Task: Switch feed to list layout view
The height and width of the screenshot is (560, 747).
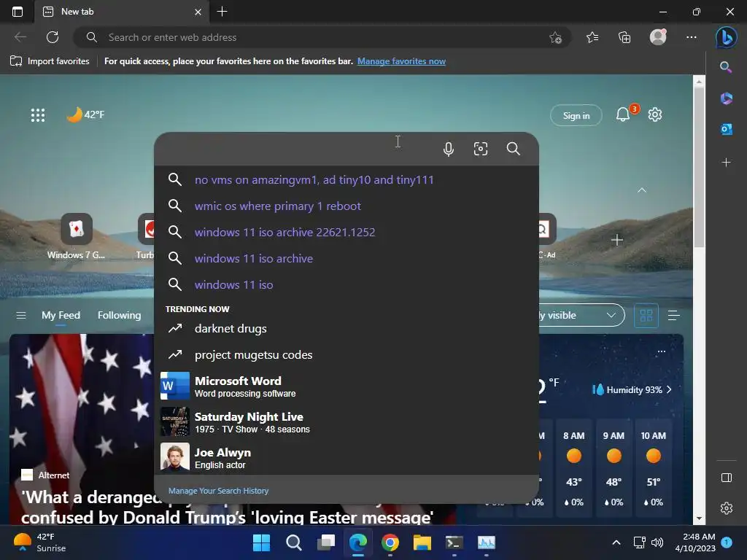Action: point(673,315)
